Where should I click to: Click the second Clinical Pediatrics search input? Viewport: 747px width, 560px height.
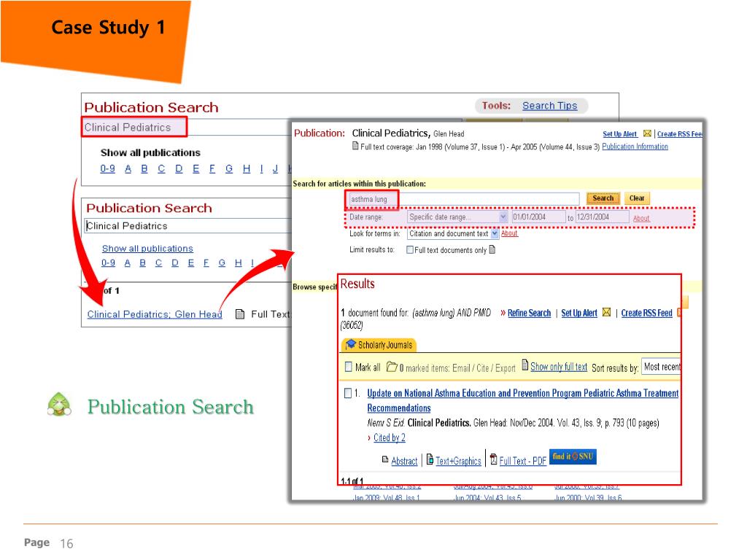pyautogui.click(x=187, y=226)
